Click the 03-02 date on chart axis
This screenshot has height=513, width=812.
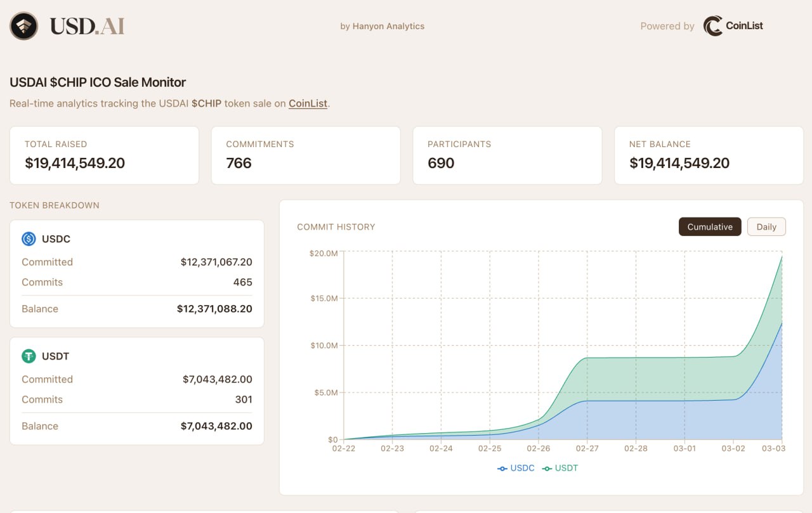[x=733, y=448]
